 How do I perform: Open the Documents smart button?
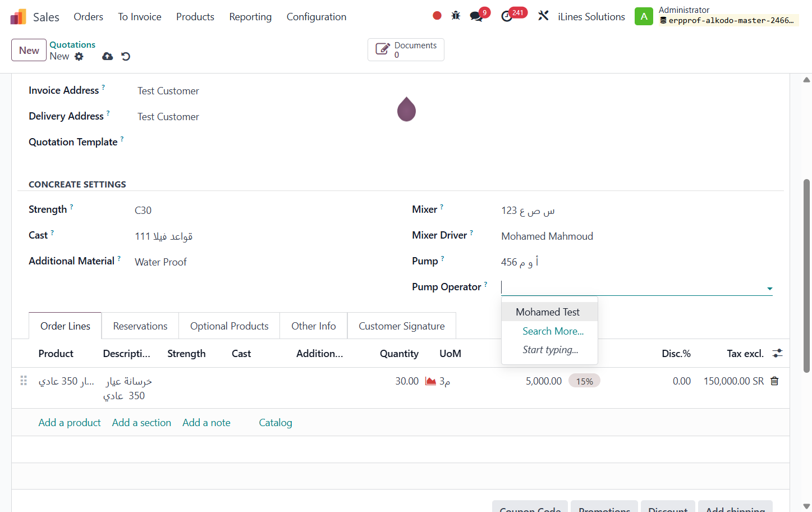coord(406,50)
